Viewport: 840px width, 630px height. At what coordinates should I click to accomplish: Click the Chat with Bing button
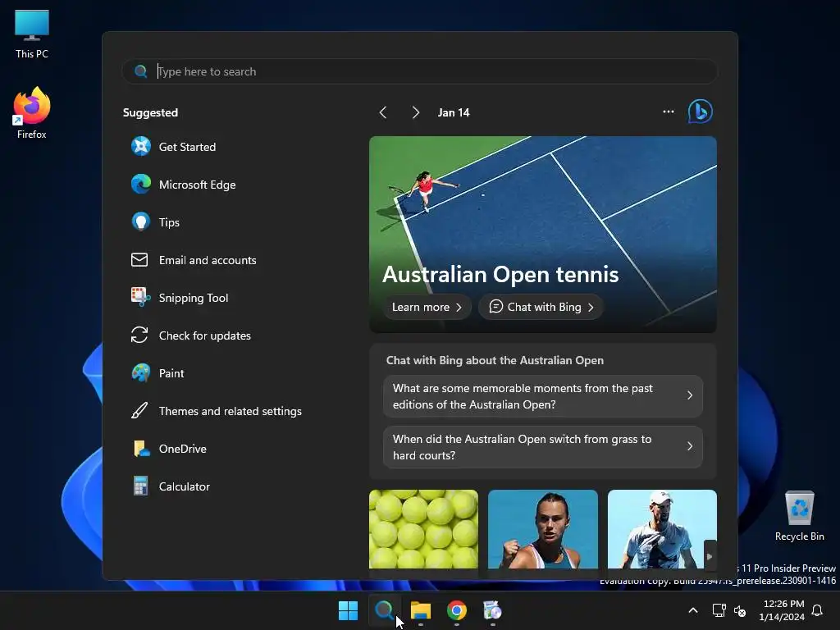click(541, 307)
